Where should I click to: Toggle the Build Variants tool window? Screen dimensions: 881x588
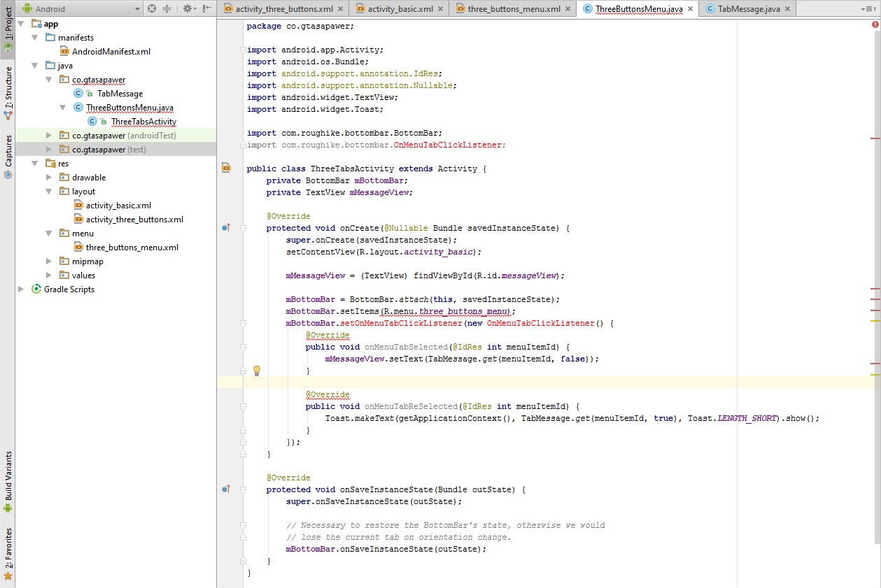(8, 482)
